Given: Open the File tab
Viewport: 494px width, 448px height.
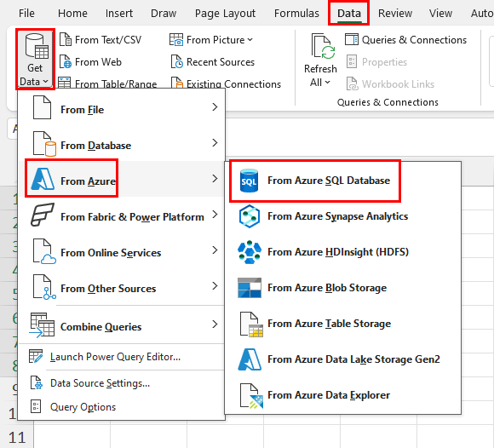Looking at the screenshot, I should 26,14.
